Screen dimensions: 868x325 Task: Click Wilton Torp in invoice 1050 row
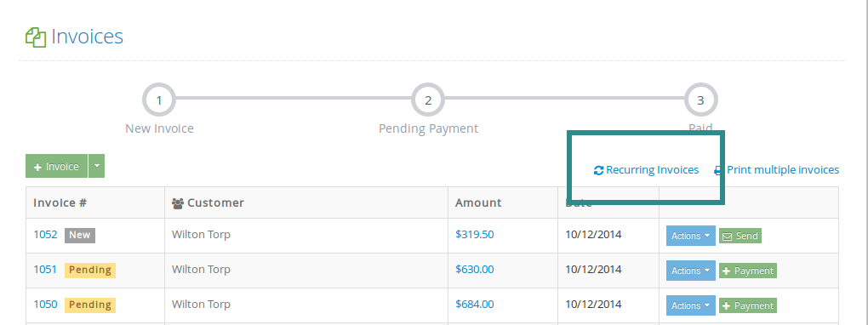click(x=201, y=305)
